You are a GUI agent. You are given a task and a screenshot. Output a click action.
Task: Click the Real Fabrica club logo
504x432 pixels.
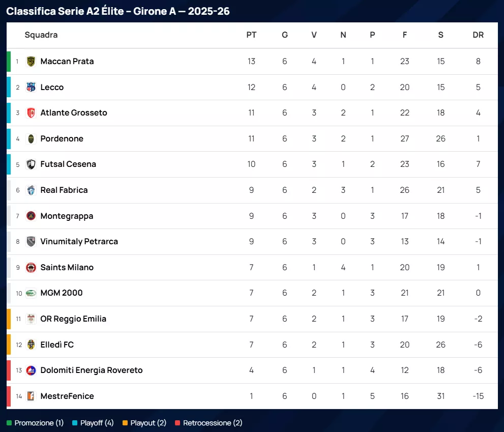[31, 190]
